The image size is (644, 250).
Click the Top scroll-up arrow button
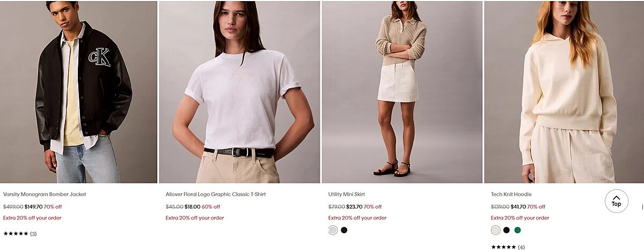click(x=616, y=201)
